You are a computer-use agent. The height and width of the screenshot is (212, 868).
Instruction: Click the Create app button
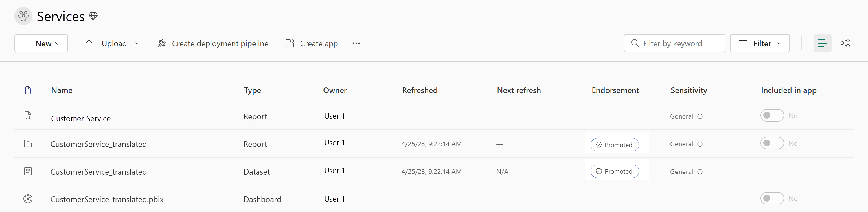312,43
